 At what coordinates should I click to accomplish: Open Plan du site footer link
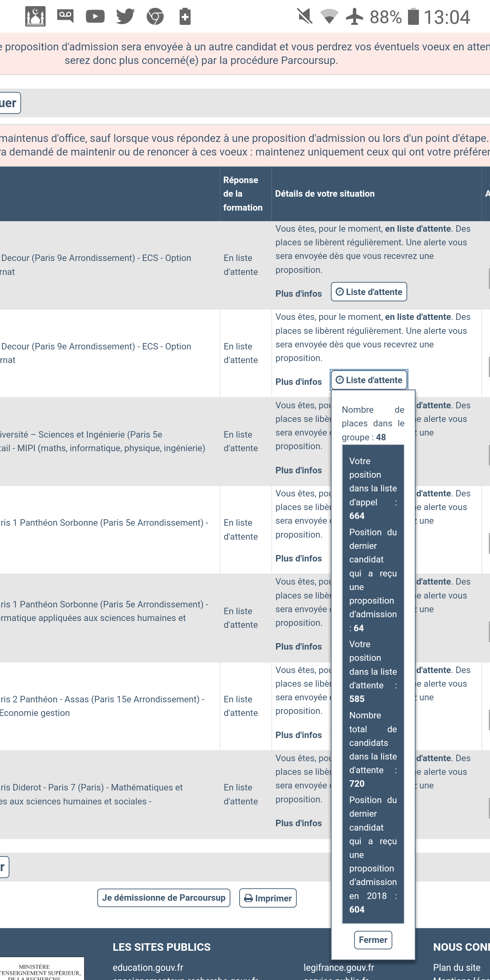pos(457,967)
